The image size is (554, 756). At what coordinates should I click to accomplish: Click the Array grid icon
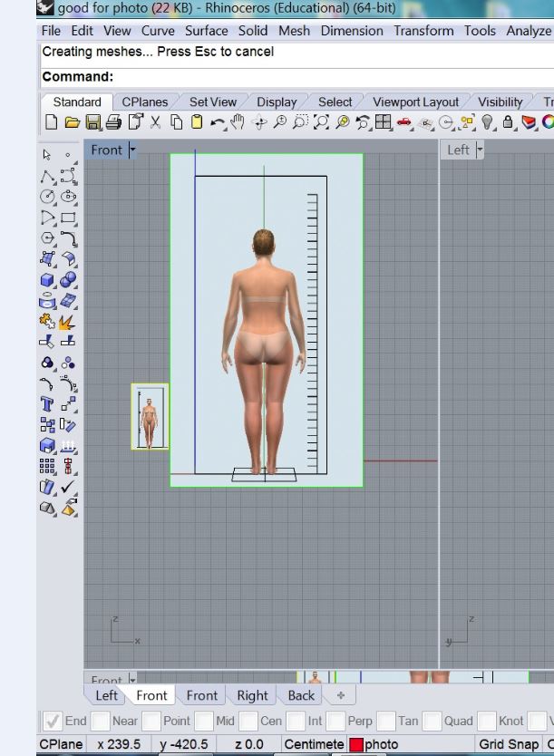pyautogui.click(x=47, y=466)
